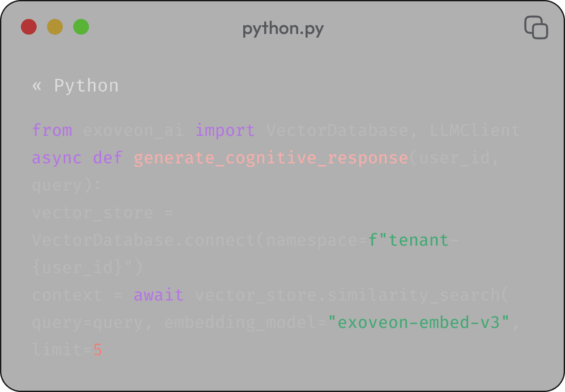The height and width of the screenshot is (392, 565).
Task: Click the number 5 after limit=
Action: point(97,350)
